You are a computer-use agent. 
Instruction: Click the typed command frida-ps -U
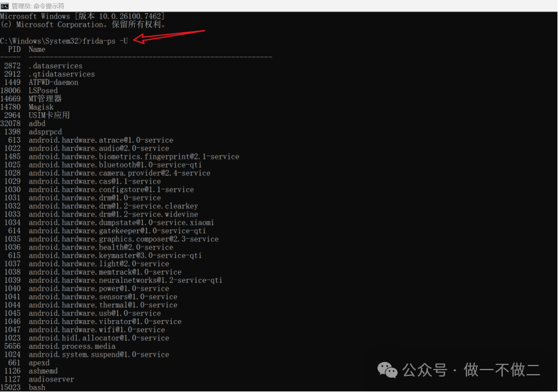pos(105,41)
